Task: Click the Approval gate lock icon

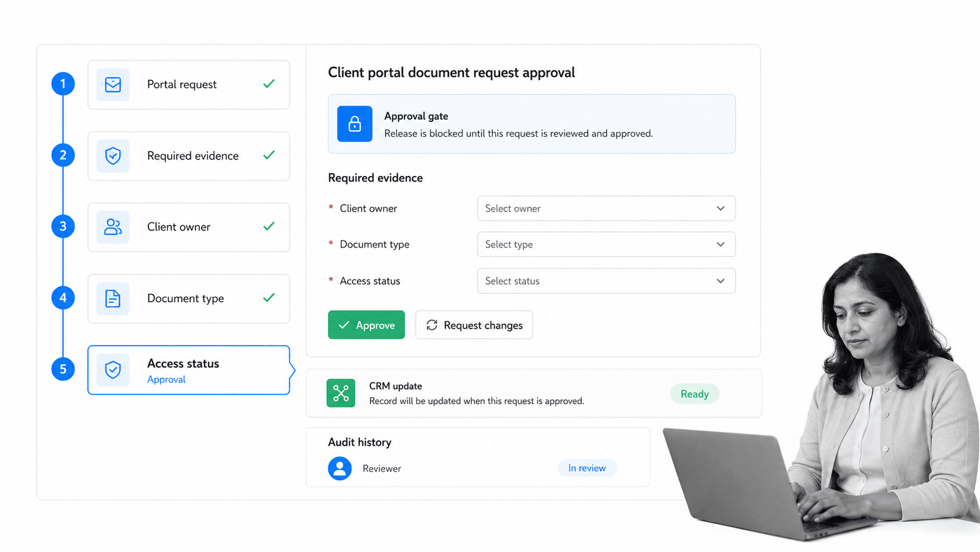Action: tap(355, 124)
